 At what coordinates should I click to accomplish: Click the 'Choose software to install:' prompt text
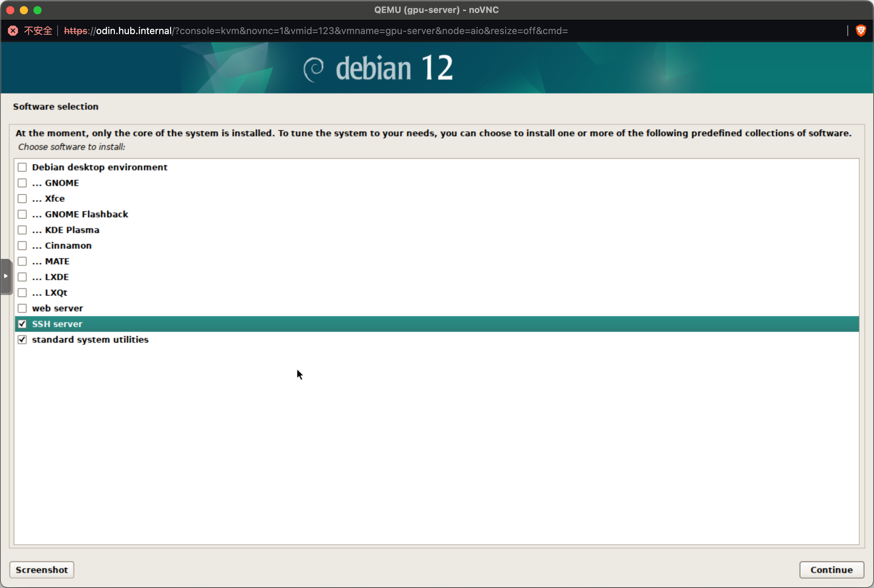72,147
